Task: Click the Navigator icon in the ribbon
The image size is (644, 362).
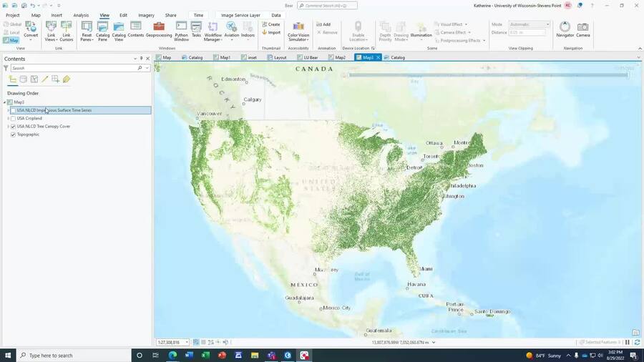Action: (x=565, y=29)
